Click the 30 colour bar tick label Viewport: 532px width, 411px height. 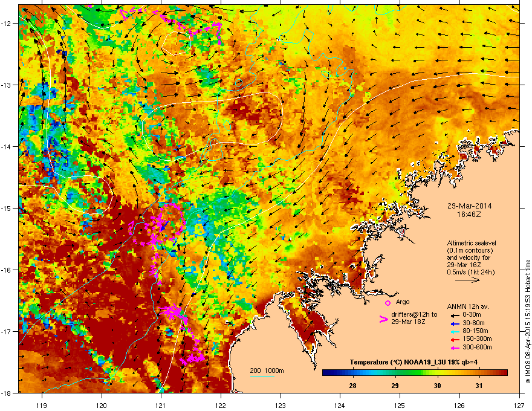(x=437, y=386)
